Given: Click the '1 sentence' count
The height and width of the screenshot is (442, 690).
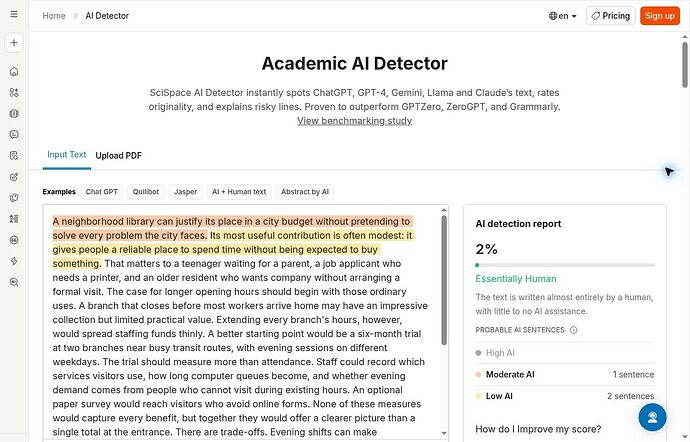Looking at the screenshot, I should point(633,375).
